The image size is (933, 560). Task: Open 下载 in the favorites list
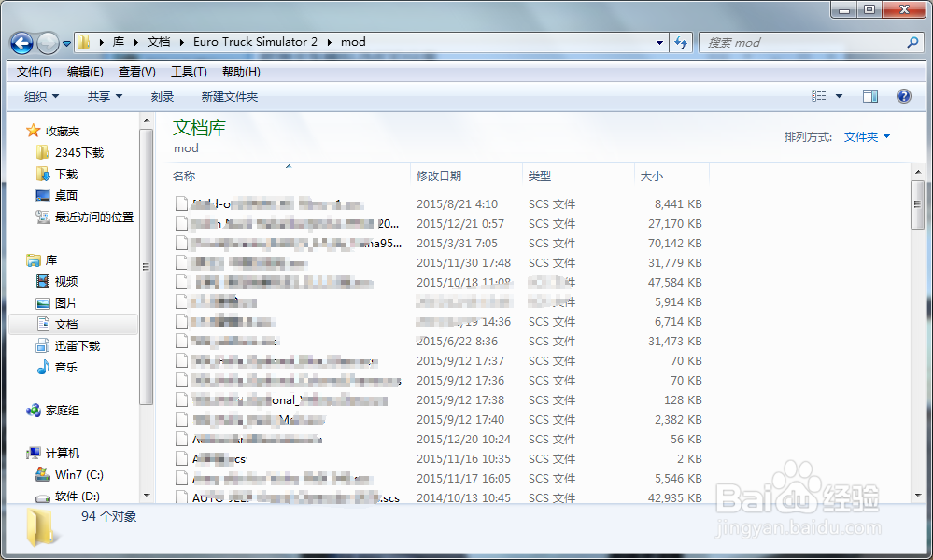click(x=66, y=175)
